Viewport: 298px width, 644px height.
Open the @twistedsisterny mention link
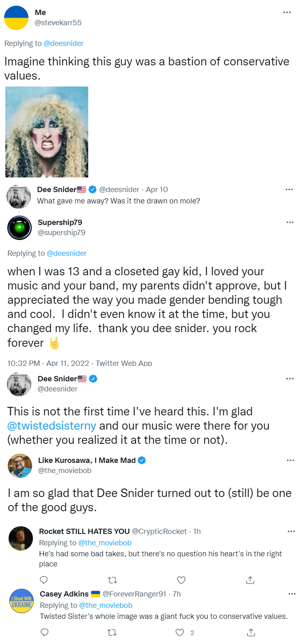click(52, 426)
